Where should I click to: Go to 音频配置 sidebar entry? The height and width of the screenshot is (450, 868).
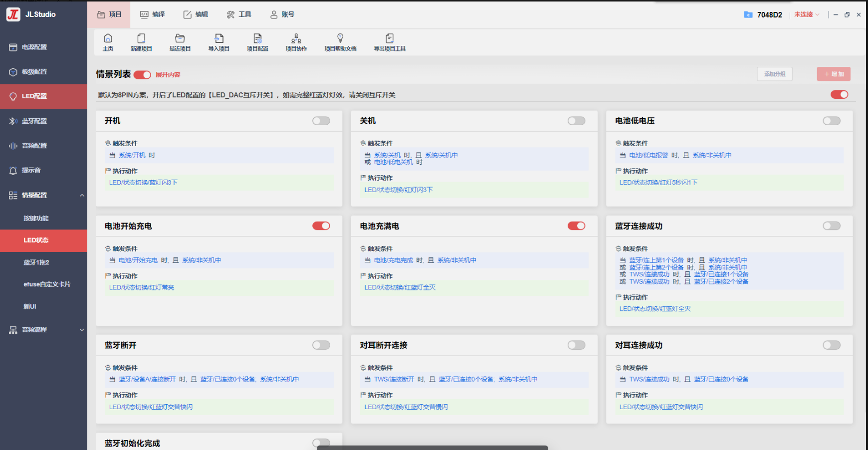click(43, 146)
